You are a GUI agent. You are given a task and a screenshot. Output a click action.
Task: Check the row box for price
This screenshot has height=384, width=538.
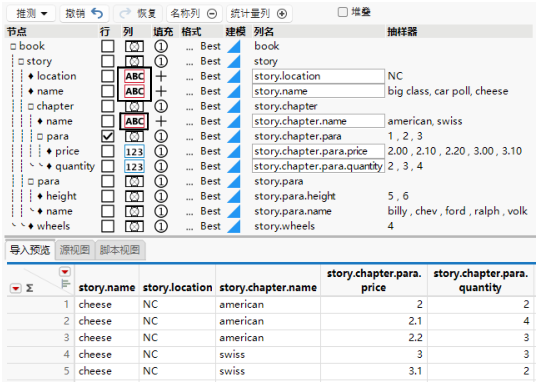(108, 151)
